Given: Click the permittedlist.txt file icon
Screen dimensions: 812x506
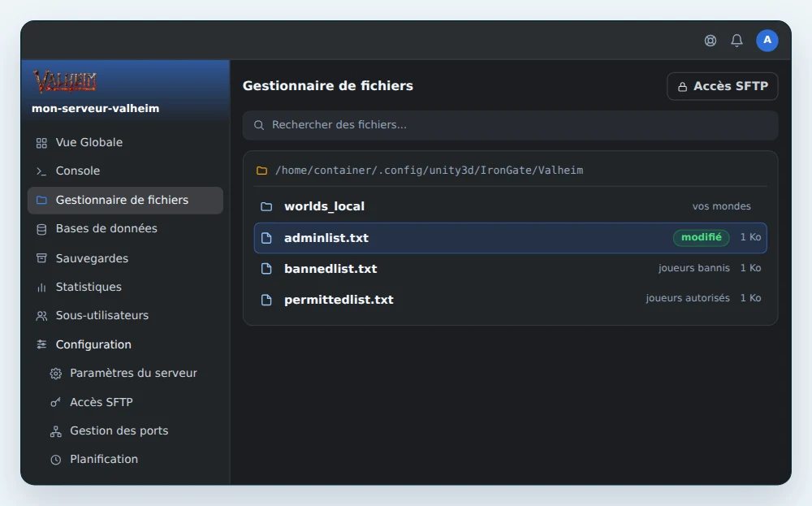Looking at the screenshot, I should (266, 300).
